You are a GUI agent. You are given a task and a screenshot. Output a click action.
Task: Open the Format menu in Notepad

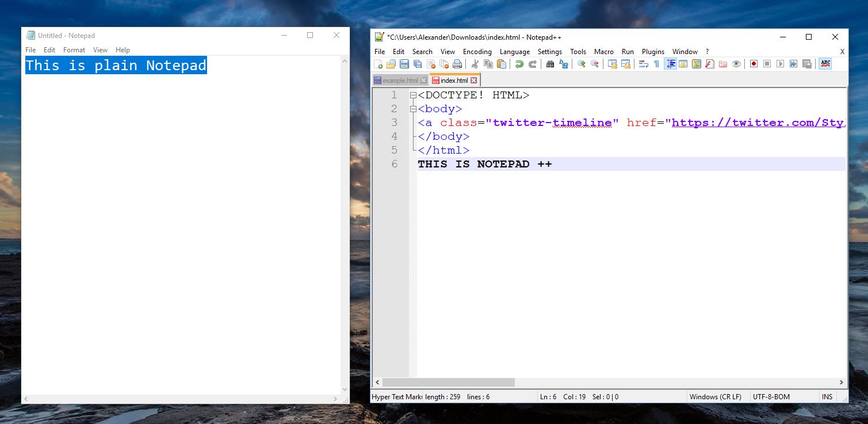tap(74, 50)
